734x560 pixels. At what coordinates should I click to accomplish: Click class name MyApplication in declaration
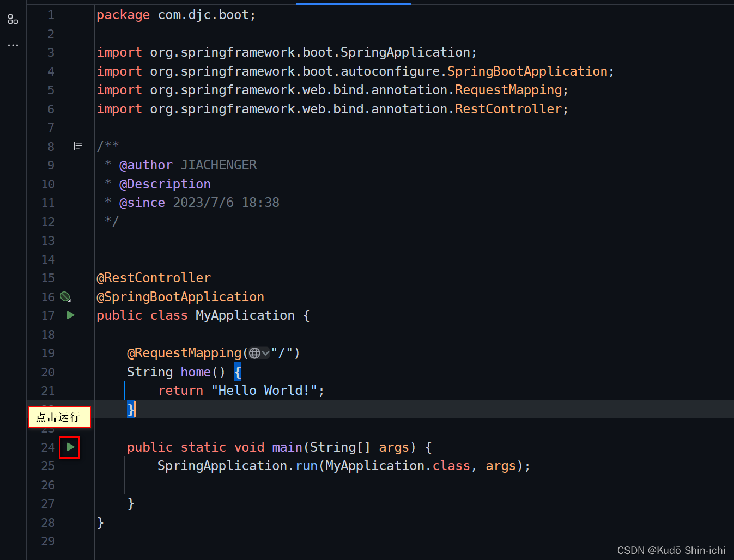click(x=245, y=315)
